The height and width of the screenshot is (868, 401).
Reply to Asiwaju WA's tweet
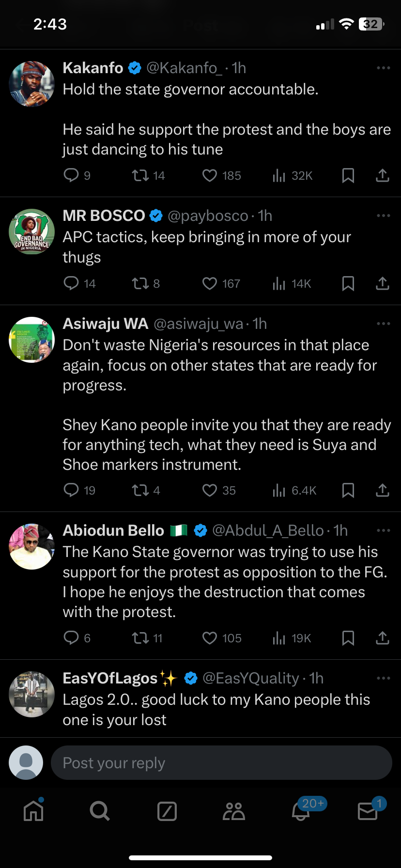(x=71, y=490)
